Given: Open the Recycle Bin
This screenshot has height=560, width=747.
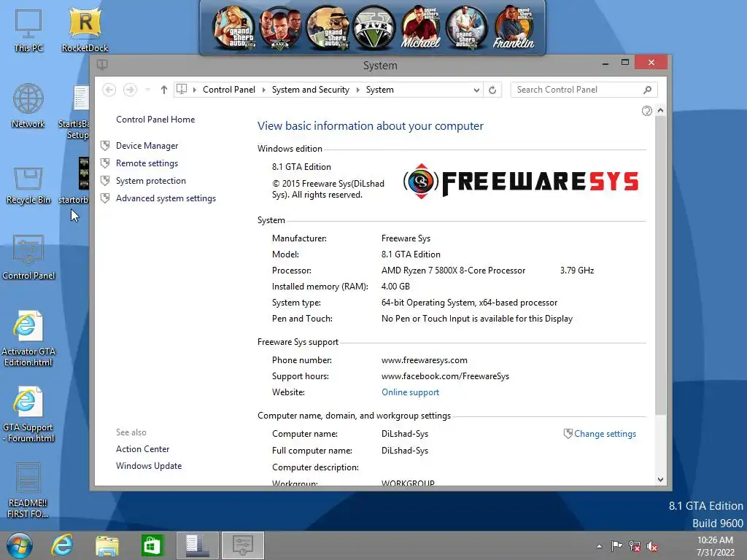Looking at the screenshot, I should point(28,184).
